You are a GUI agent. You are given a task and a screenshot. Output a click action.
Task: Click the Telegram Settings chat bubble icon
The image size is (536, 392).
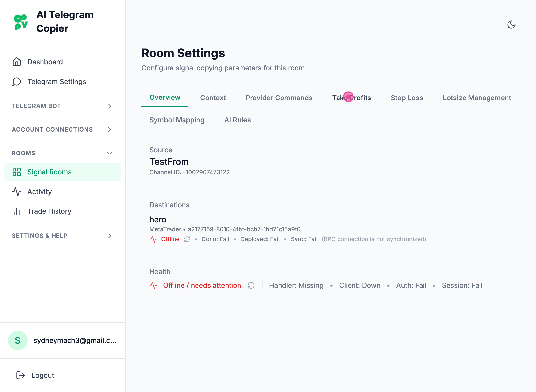17,82
